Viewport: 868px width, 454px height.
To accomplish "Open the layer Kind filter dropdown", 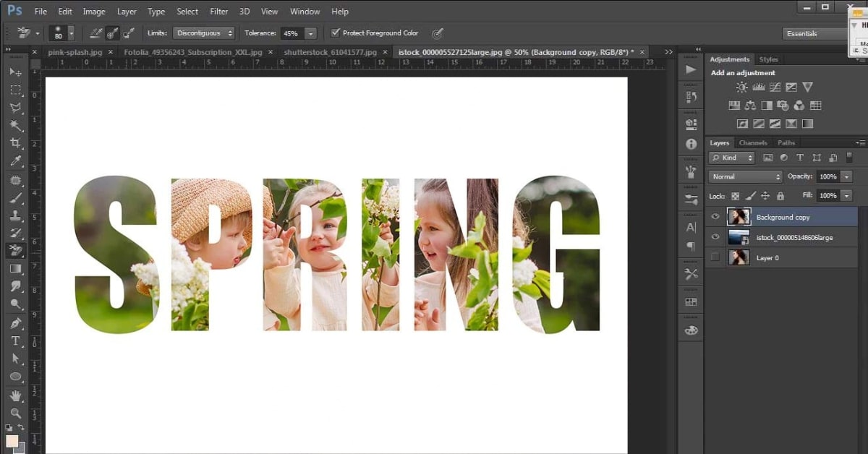I will pyautogui.click(x=732, y=158).
